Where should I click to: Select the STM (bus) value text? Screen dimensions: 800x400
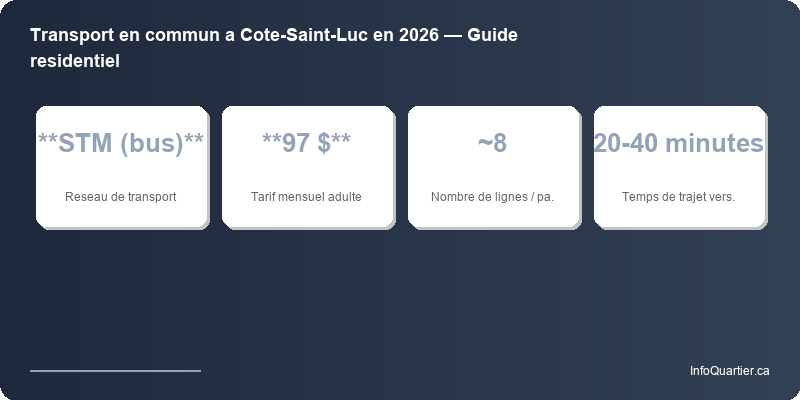point(121,144)
